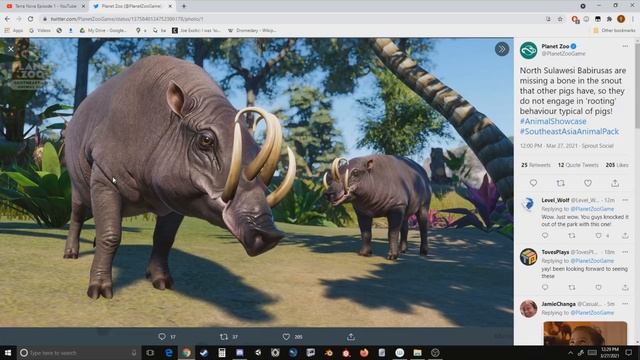This screenshot has height=360, width=640.
Task: Go back in the browser
Action: [7, 19]
